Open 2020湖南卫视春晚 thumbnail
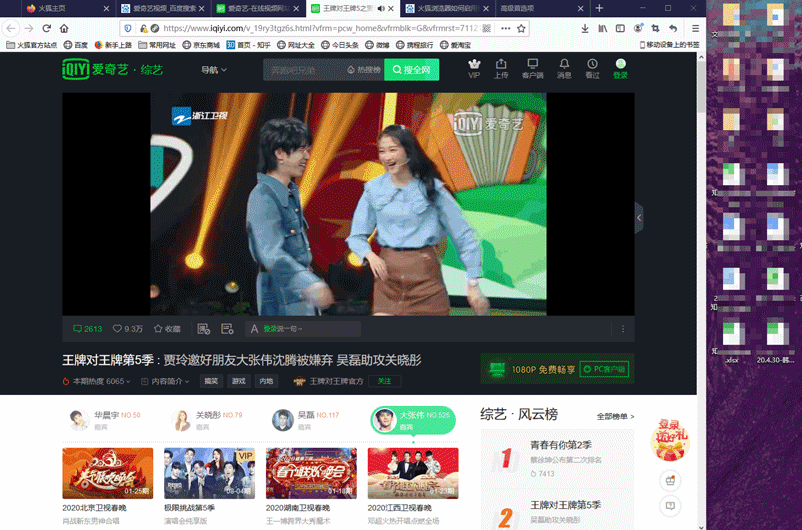The width and height of the screenshot is (802, 530). click(311, 473)
